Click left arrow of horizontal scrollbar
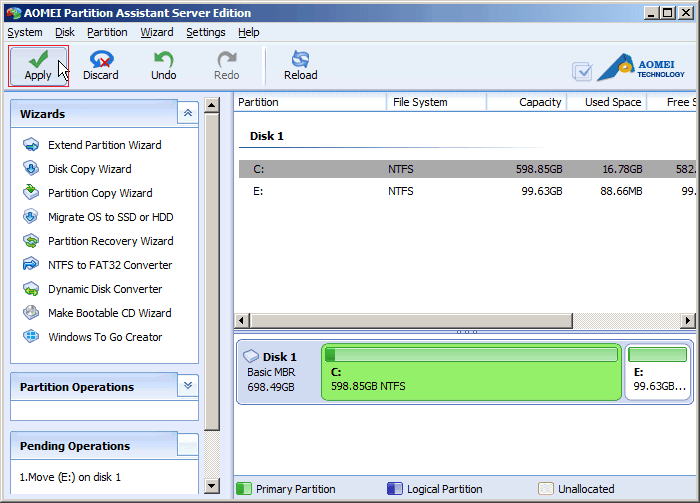Image resolution: width=700 pixels, height=503 pixels. (x=242, y=320)
